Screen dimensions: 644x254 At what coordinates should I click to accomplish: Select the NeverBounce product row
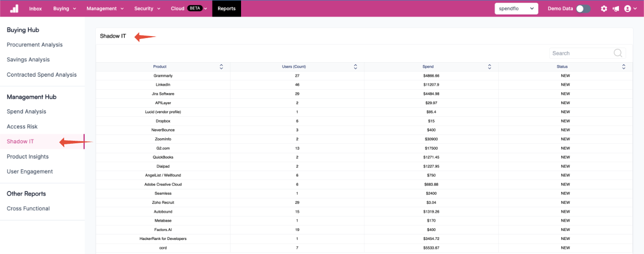364,130
